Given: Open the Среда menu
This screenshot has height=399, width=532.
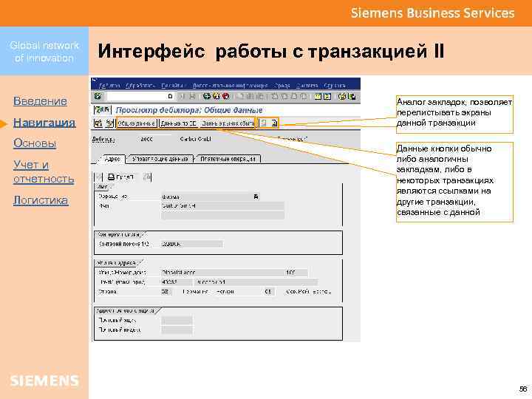Looking at the screenshot, I should [x=282, y=86].
